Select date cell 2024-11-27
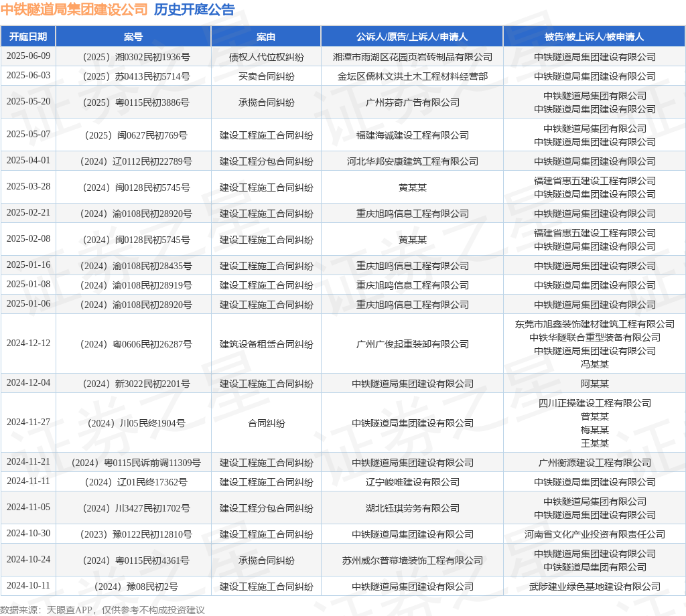The height and width of the screenshot is (616, 686). [28, 422]
